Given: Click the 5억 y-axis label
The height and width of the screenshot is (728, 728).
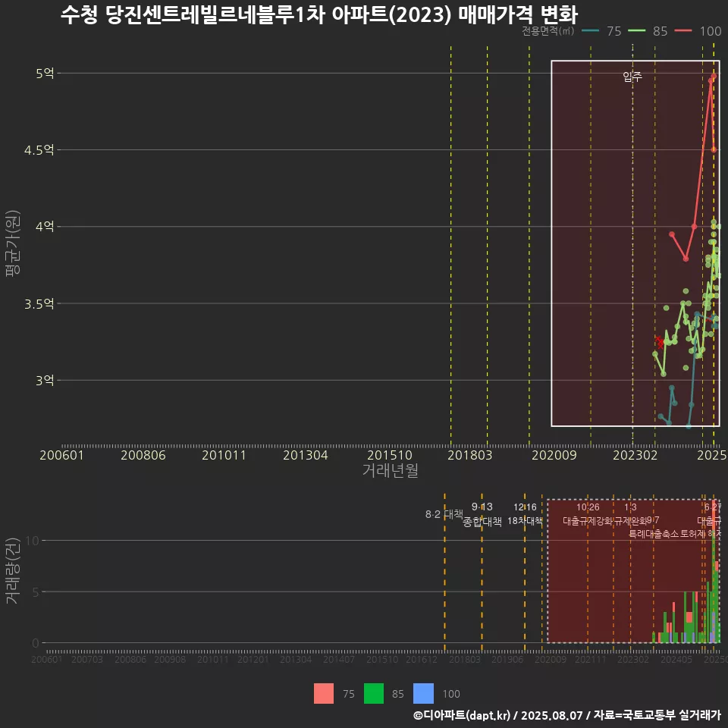Looking at the screenshot, I should coord(45,74).
